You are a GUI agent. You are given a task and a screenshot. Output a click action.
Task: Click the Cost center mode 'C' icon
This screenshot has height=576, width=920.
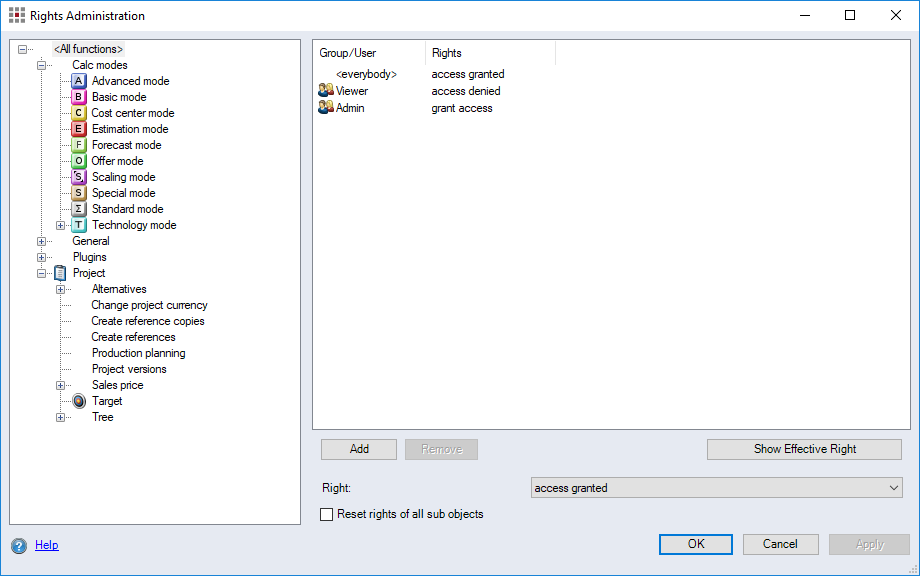[79, 113]
